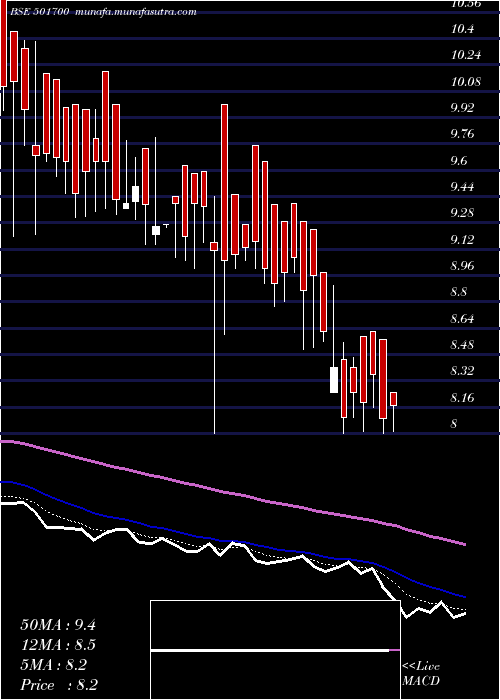Click the large white candle near 8.32
500x700 pixels.
tap(334, 380)
